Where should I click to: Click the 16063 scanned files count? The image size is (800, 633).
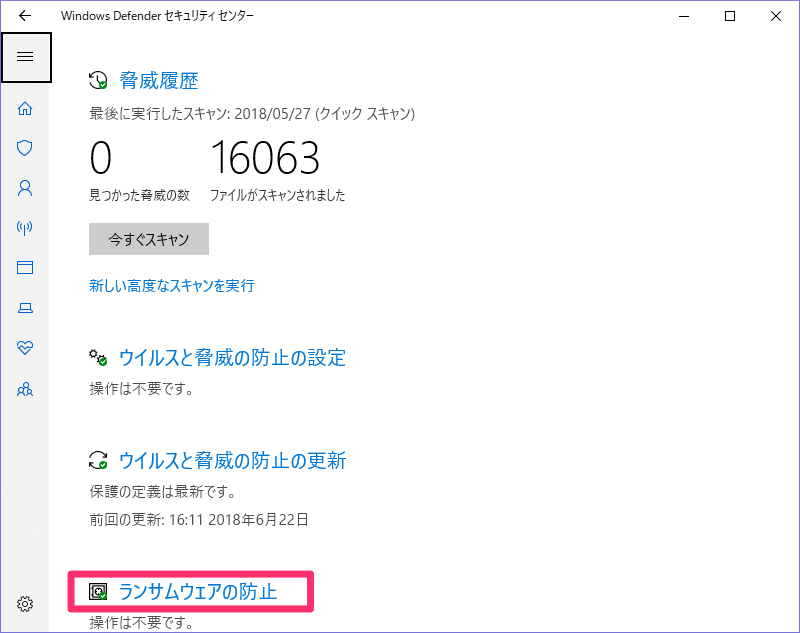[265, 158]
